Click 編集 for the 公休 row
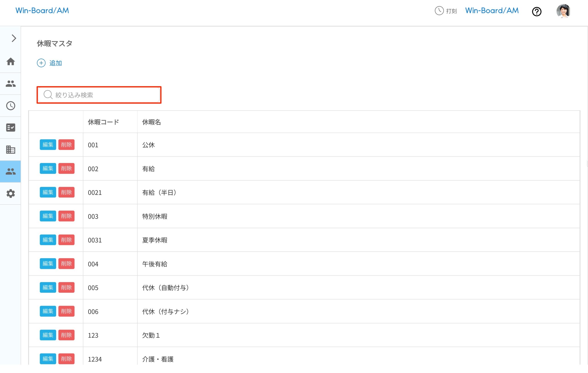This screenshot has height=373, width=588. click(x=48, y=145)
